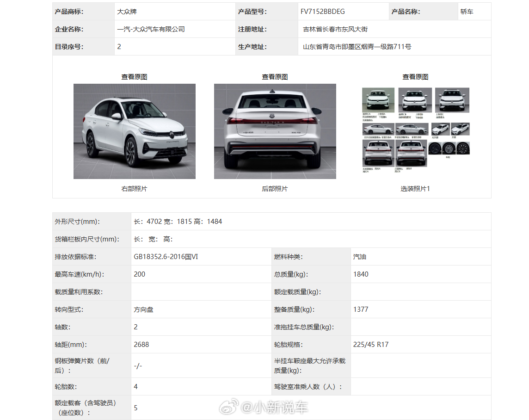Open 查看原图 link above rear photo
This screenshot has width=529, height=420.
click(x=275, y=77)
